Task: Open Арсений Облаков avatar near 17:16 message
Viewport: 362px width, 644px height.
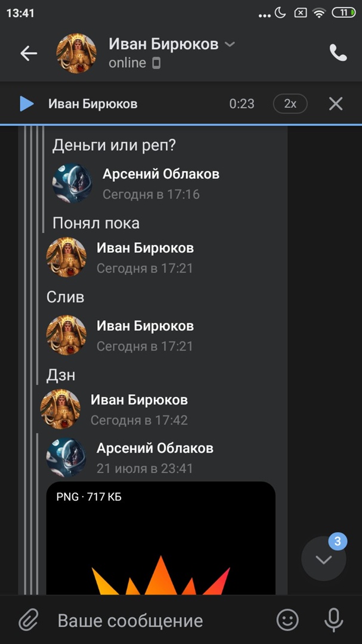Action: pyautogui.click(x=72, y=183)
